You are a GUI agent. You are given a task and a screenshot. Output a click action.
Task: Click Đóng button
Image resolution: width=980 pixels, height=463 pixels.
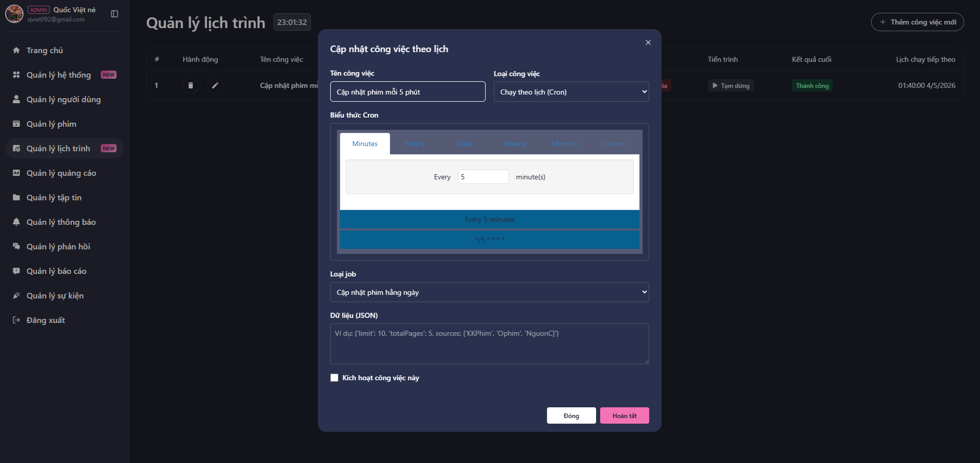click(x=572, y=415)
